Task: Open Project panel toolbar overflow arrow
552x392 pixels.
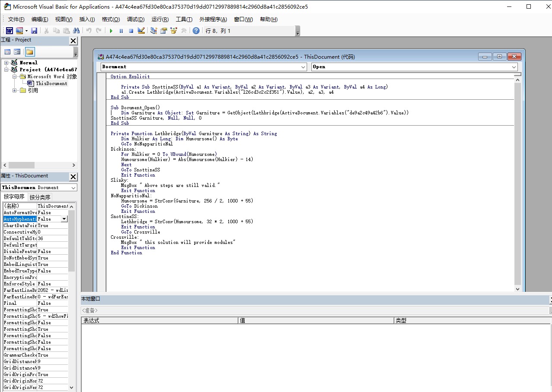Action: pos(76,52)
